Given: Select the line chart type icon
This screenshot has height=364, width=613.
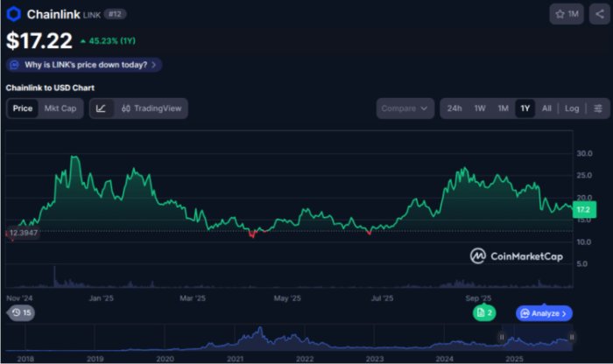Looking at the screenshot, I should (101, 108).
